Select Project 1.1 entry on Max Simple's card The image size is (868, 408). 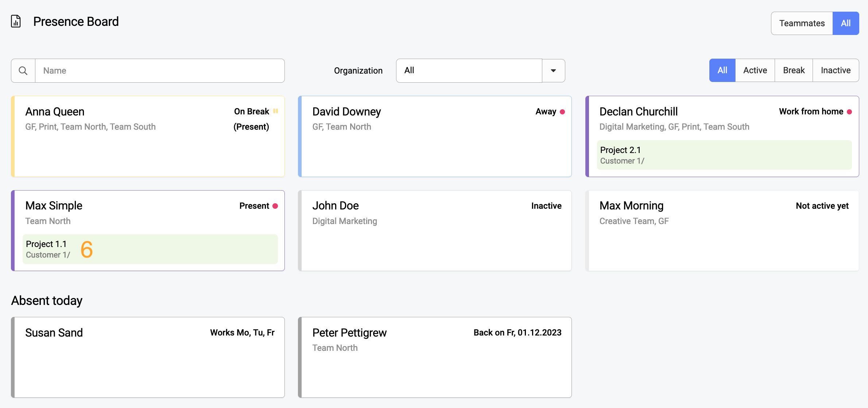click(150, 249)
